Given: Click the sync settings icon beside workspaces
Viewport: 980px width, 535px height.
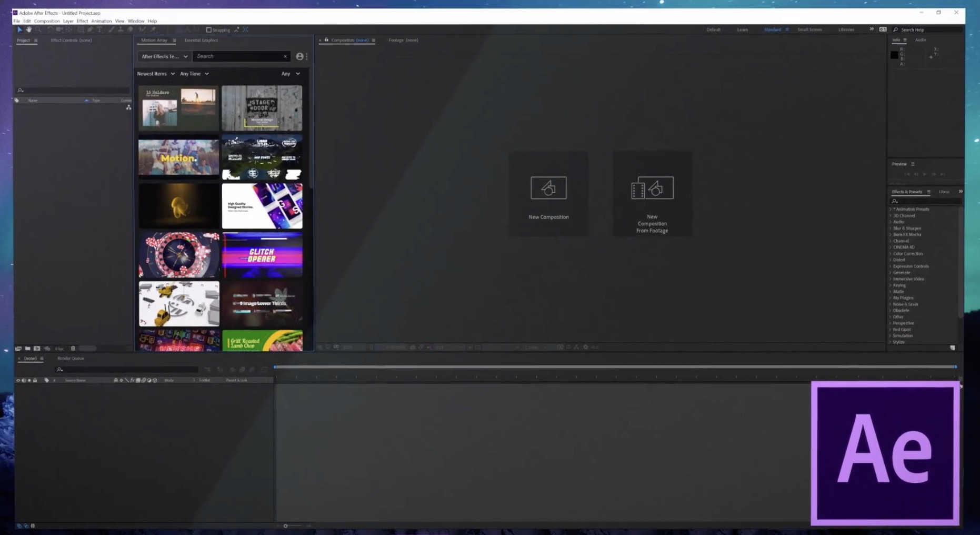Looking at the screenshot, I should (x=883, y=29).
